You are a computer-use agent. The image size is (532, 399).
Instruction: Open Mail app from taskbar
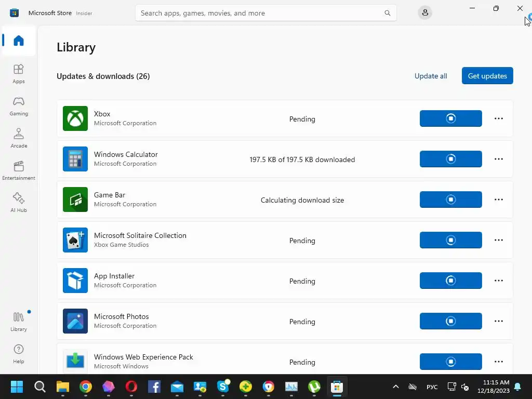point(177,387)
